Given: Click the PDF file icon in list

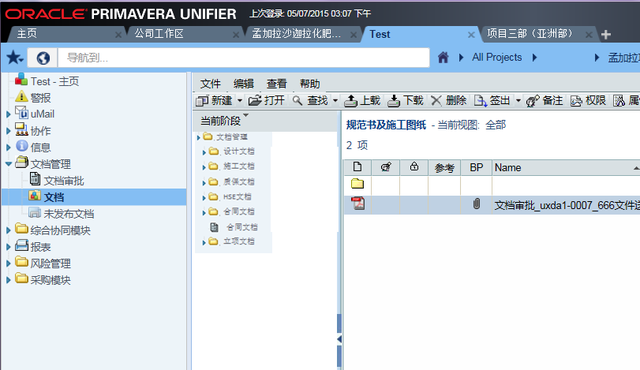Looking at the screenshot, I should point(358,204).
